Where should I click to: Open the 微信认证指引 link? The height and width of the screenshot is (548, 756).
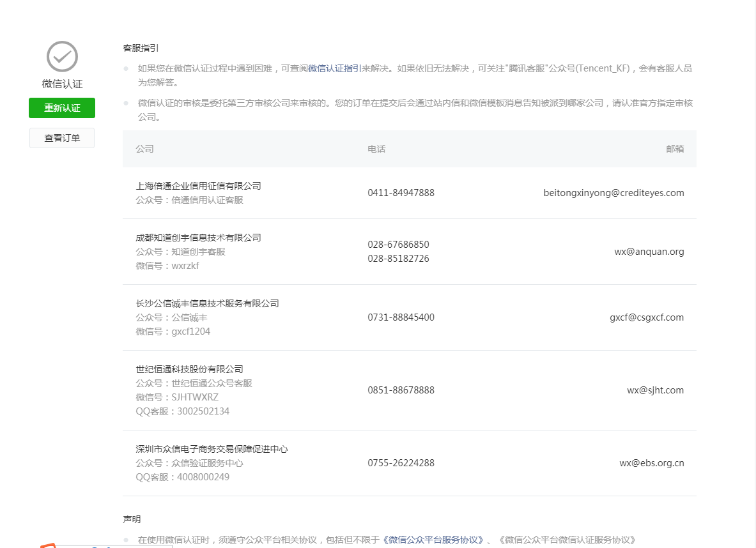[335, 68]
